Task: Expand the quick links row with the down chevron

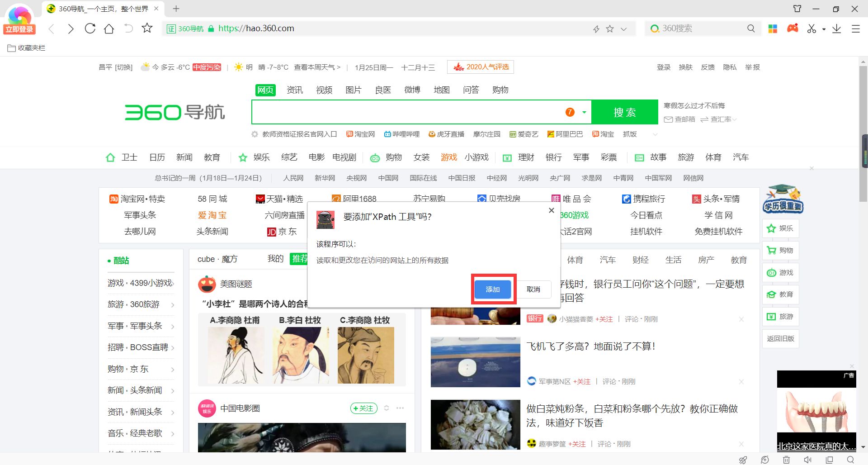Action: tap(655, 134)
